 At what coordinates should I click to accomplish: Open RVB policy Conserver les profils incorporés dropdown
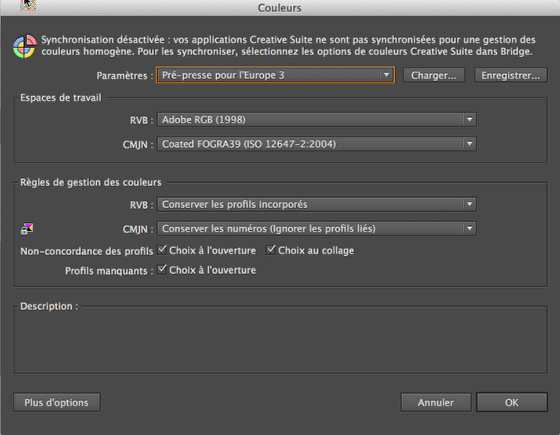[x=317, y=204]
